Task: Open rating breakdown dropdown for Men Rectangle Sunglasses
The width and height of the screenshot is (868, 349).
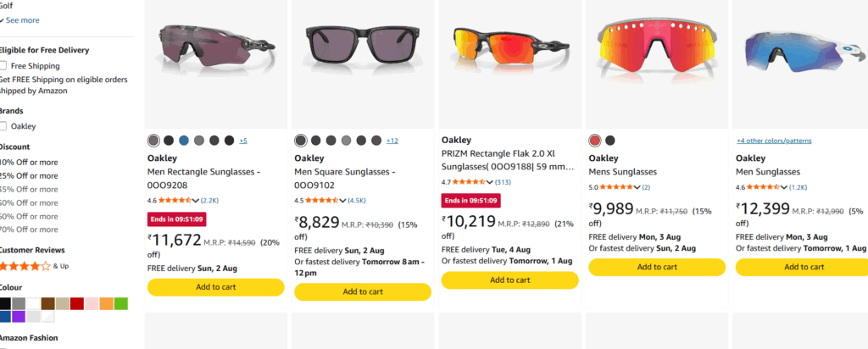Action: [196, 201]
